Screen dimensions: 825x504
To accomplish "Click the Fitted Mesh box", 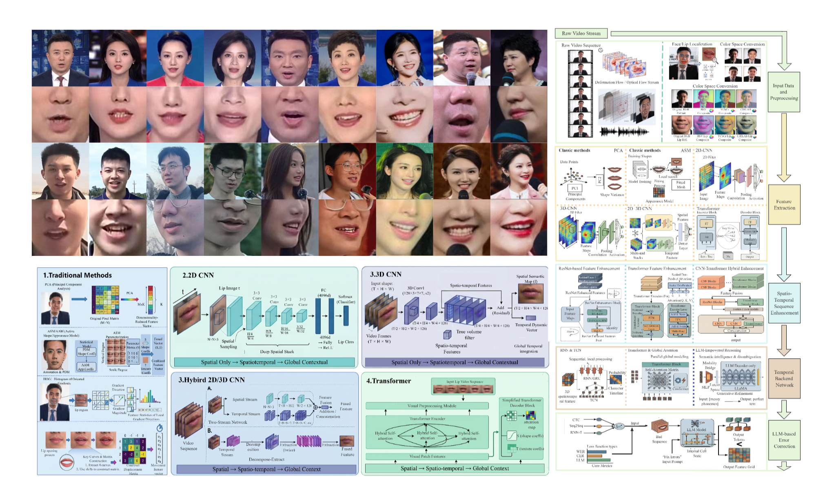I will click(x=681, y=184).
